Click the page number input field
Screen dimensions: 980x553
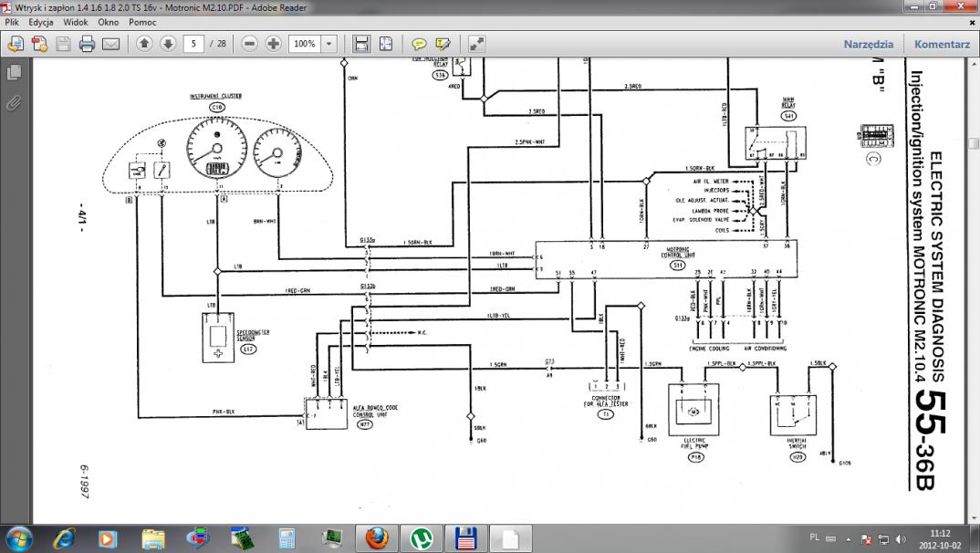(193, 44)
